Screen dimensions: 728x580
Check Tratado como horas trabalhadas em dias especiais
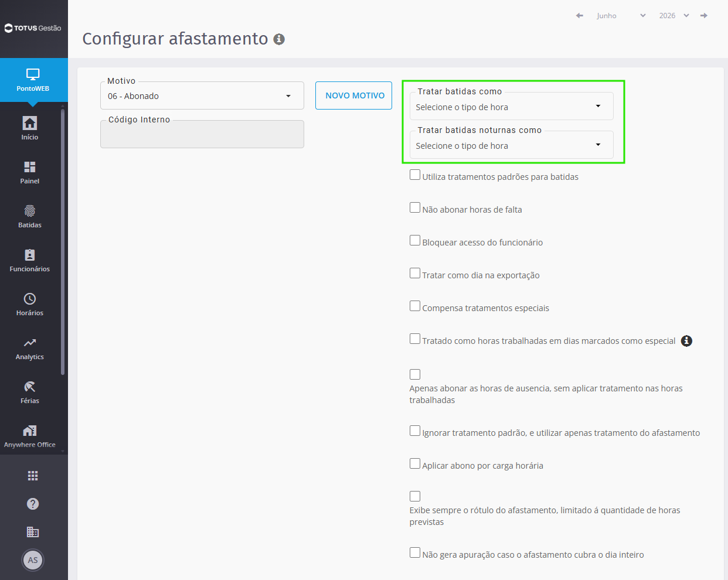[x=415, y=339]
